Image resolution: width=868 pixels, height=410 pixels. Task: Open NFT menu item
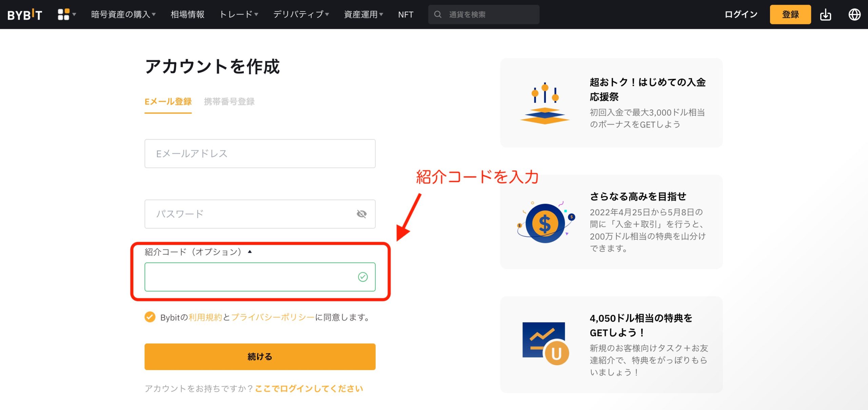(406, 15)
